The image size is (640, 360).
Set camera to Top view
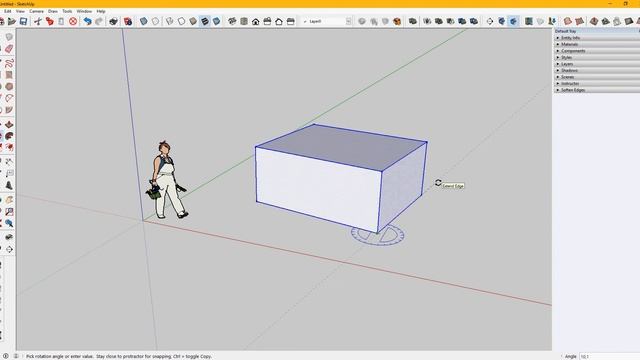(x=244, y=21)
